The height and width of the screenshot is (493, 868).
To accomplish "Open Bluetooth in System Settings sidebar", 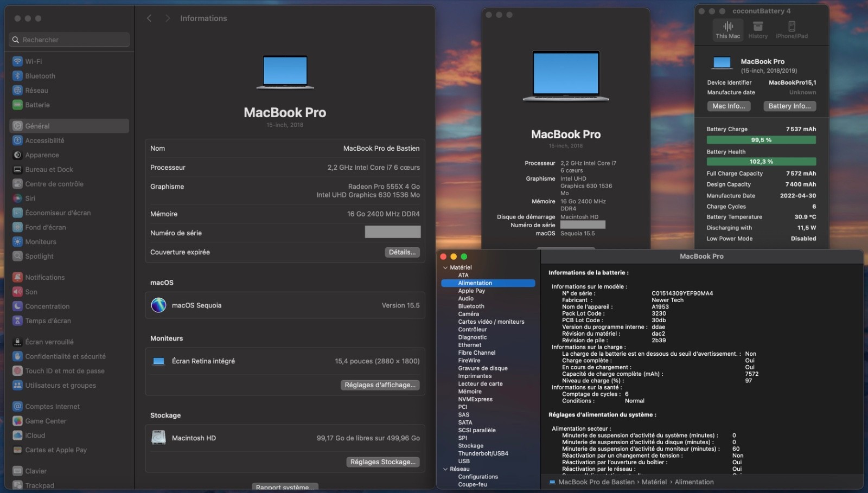I will coord(69,76).
